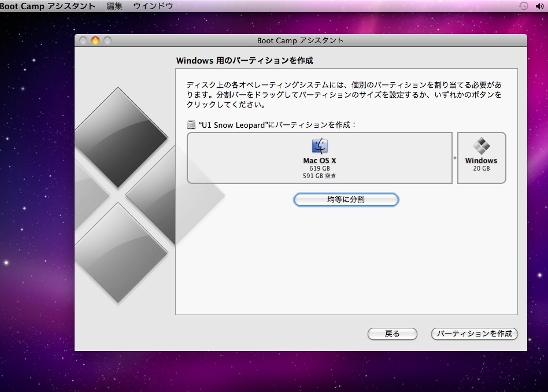The image size is (548, 392).
Task: Open the ウインドウ menu
Action: tap(153, 6)
